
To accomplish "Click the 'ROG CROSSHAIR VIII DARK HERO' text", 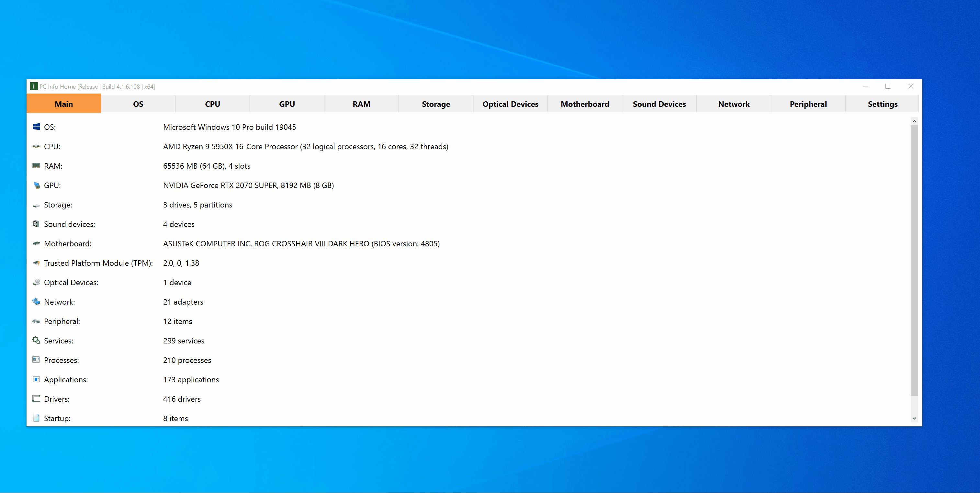I will click(x=311, y=243).
